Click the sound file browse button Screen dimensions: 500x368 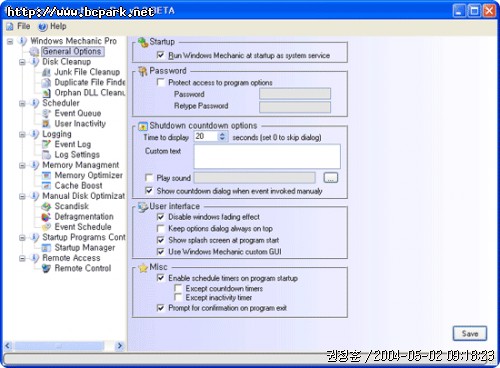click(330, 178)
